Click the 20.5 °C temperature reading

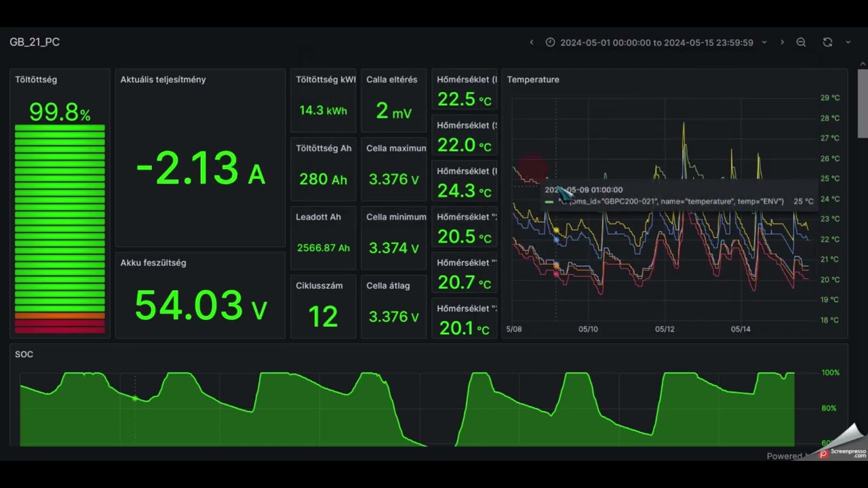point(465,237)
